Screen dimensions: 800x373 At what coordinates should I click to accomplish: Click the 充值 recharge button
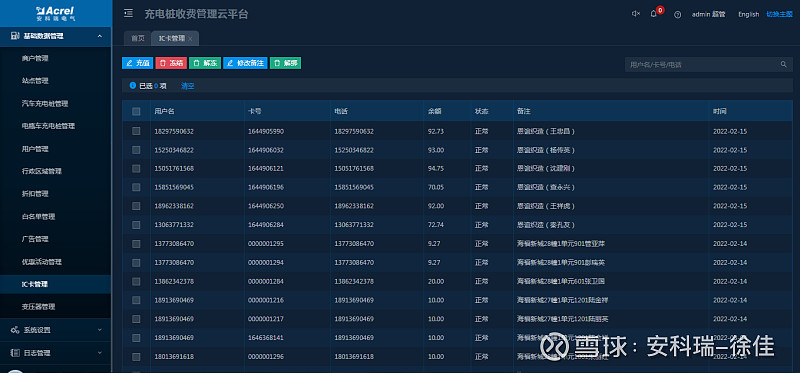(x=137, y=63)
